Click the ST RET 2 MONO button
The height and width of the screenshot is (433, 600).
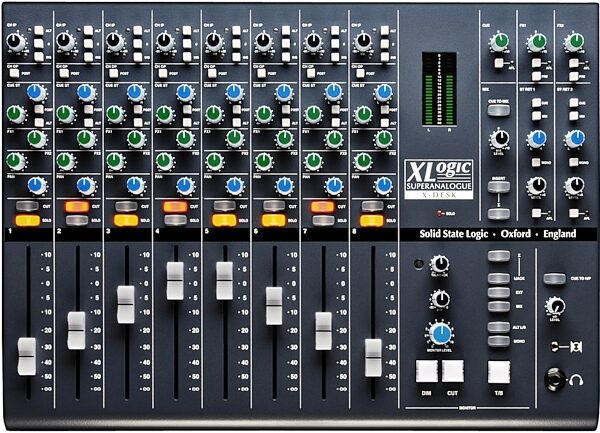[573, 162]
